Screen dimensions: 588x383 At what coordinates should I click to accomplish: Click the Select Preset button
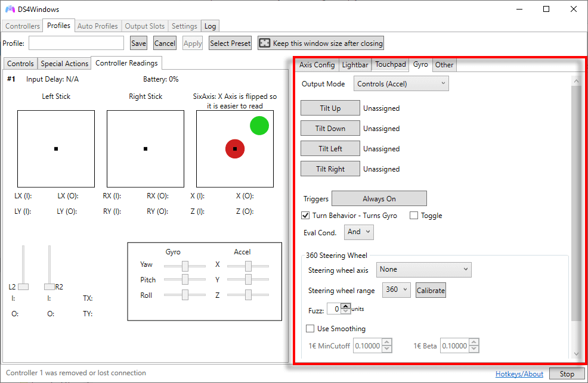pyautogui.click(x=230, y=43)
